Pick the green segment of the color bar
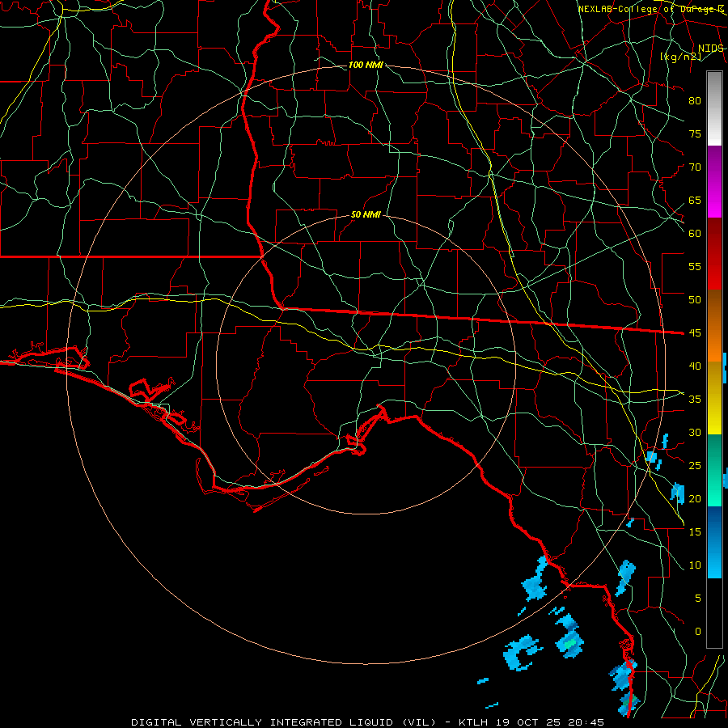This screenshot has height=728, width=728. click(x=714, y=470)
